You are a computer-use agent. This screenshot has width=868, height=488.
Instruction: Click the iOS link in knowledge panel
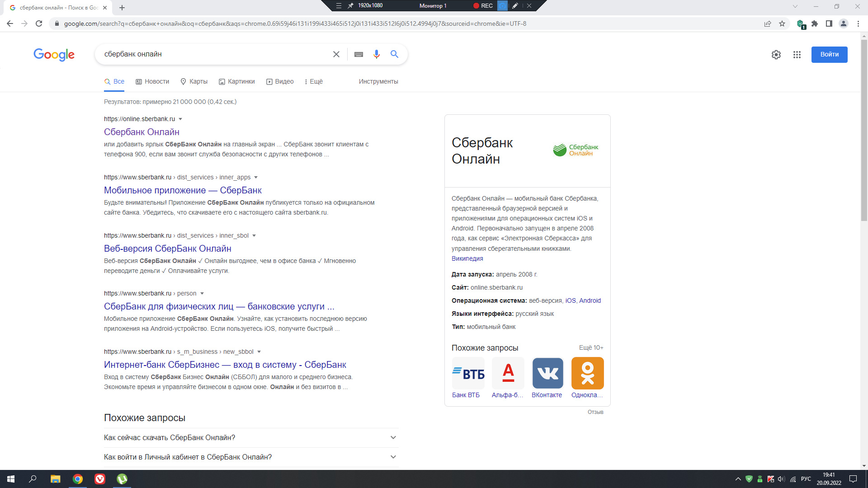pyautogui.click(x=571, y=300)
